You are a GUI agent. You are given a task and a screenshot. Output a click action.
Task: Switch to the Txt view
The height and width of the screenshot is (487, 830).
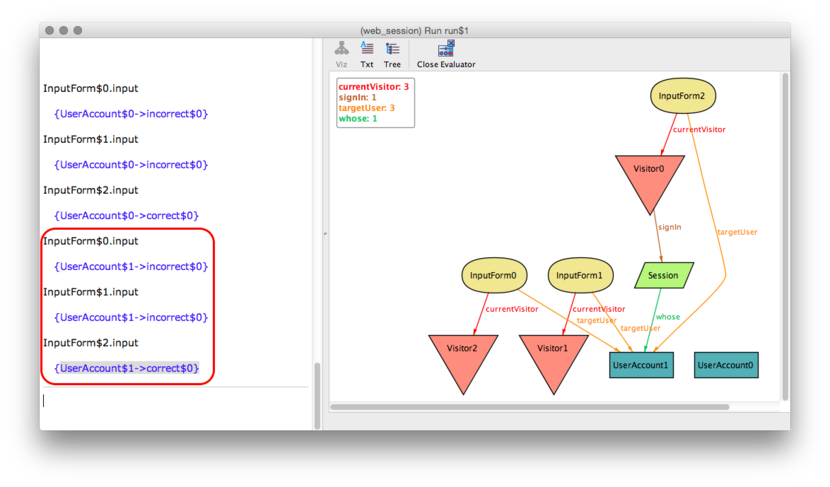[x=367, y=55]
